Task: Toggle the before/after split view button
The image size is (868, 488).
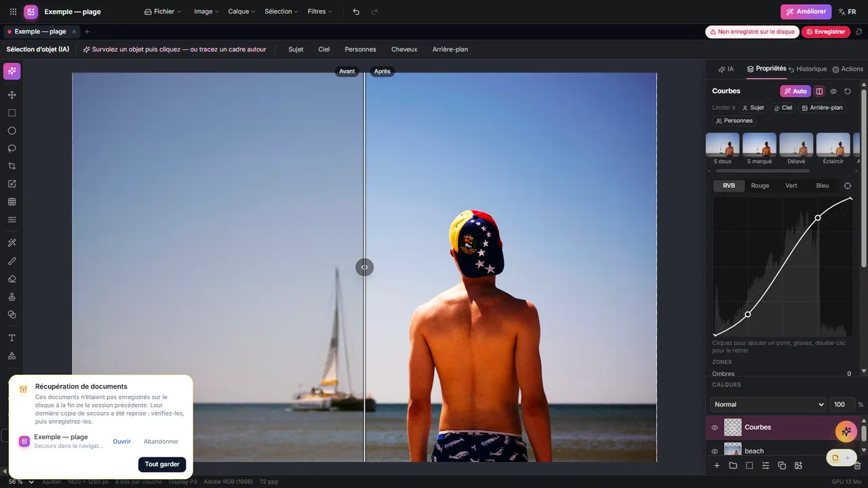Action: pyautogui.click(x=819, y=91)
